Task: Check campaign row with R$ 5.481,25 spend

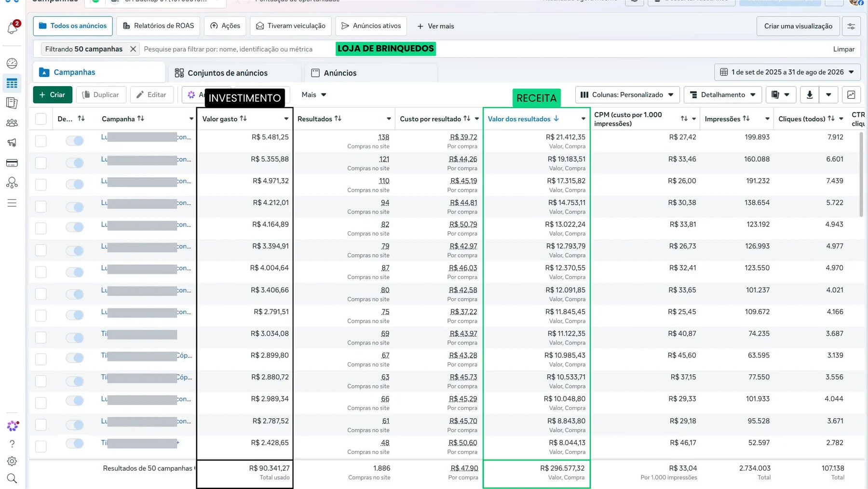Action: (41, 141)
